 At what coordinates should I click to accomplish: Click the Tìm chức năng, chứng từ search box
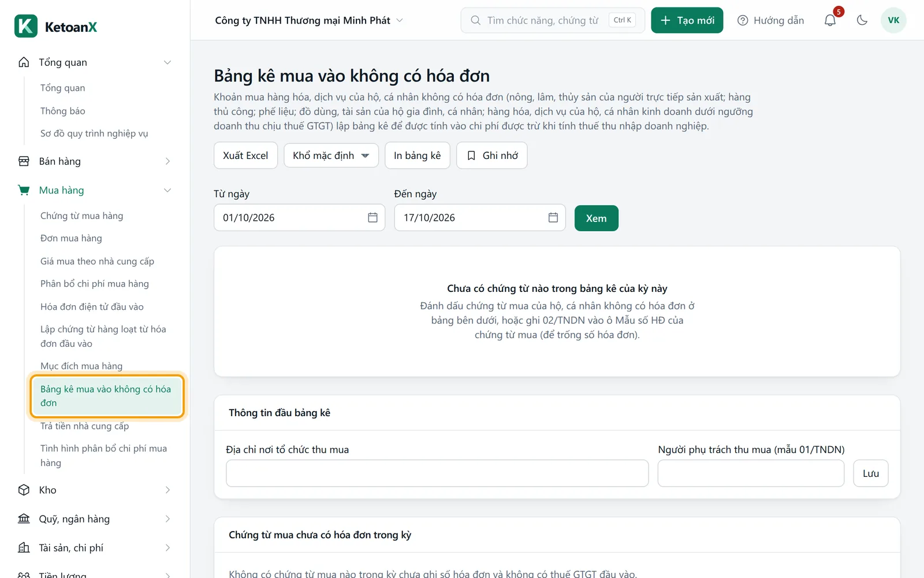(553, 20)
